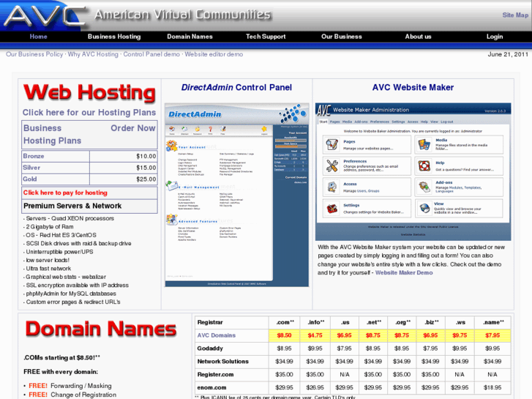Click the Media icon in Website Maker
Screen dimensions: 532x399
(x=424, y=145)
